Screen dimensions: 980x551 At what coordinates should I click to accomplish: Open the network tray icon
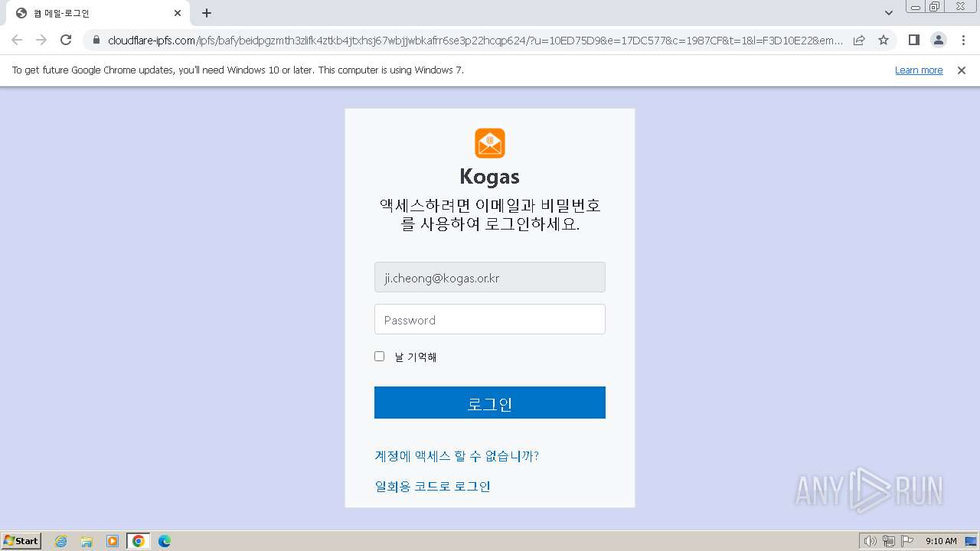click(889, 541)
